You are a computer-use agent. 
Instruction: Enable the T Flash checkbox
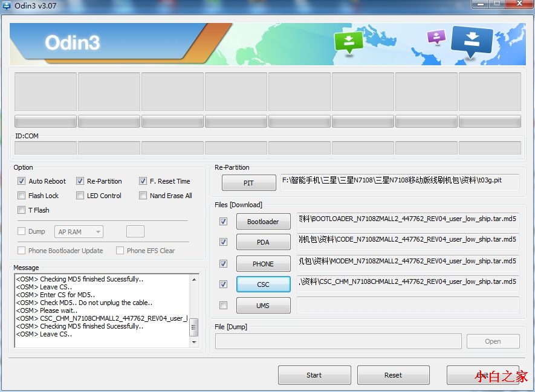pyautogui.click(x=21, y=210)
